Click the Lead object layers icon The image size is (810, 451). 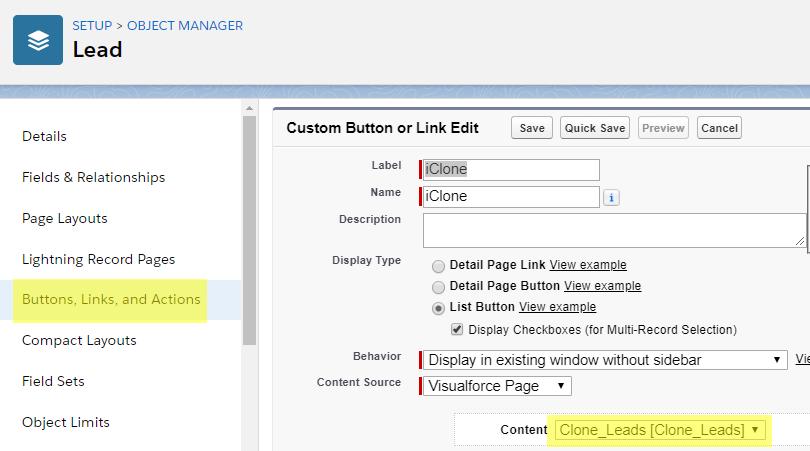coord(38,40)
